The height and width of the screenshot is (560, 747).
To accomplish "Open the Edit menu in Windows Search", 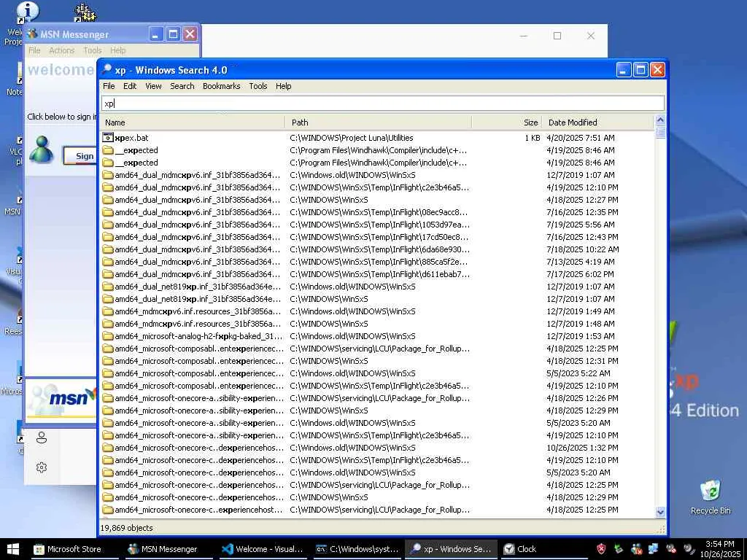I will click(x=130, y=86).
